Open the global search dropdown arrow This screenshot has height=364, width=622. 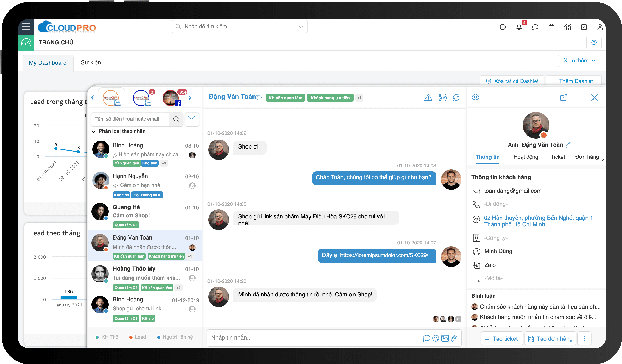click(x=300, y=27)
